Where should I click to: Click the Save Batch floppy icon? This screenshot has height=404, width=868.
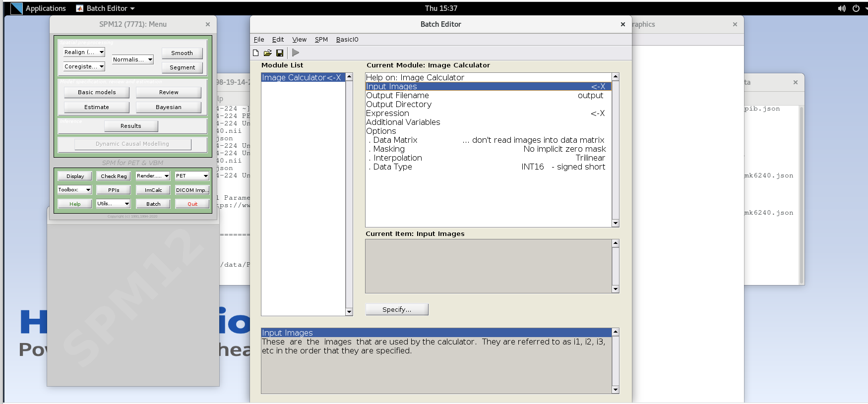(280, 53)
